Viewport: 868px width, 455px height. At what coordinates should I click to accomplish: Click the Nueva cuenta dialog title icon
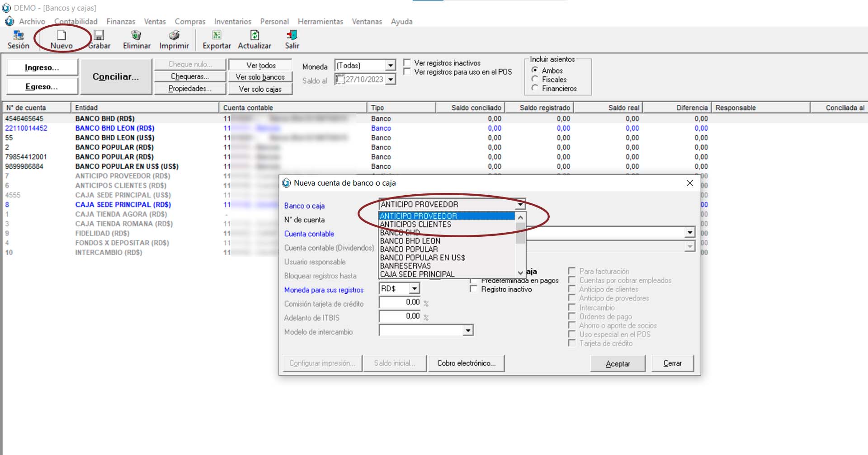(287, 183)
